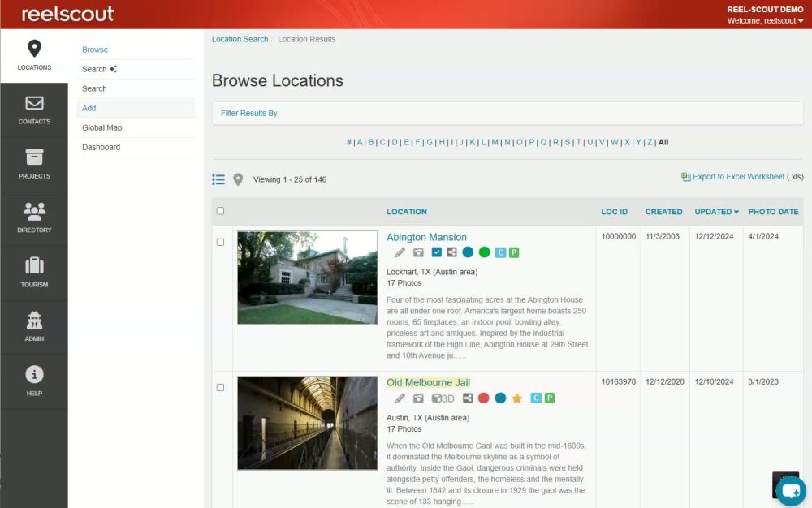Click gold star icon on Old Melbourne Jail
This screenshot has height=508, width=812.
pos(516,398)
